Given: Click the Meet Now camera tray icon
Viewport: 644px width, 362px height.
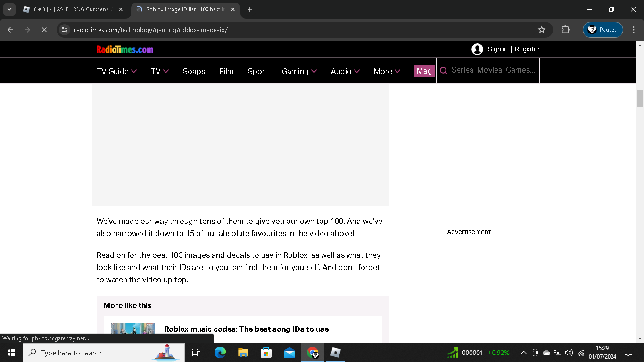Looking at the screenshot, I should [x=535, y=353].
